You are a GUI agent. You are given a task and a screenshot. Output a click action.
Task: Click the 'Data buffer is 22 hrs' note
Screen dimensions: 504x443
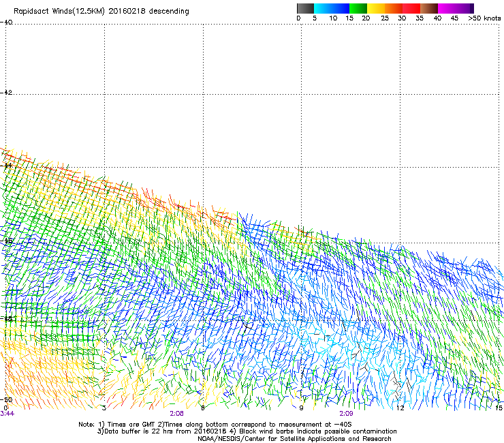tap(161, 431)
